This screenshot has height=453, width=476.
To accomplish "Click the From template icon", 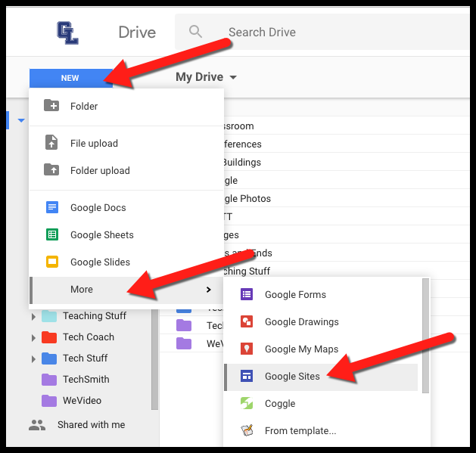I will click(x=247, y=430).
